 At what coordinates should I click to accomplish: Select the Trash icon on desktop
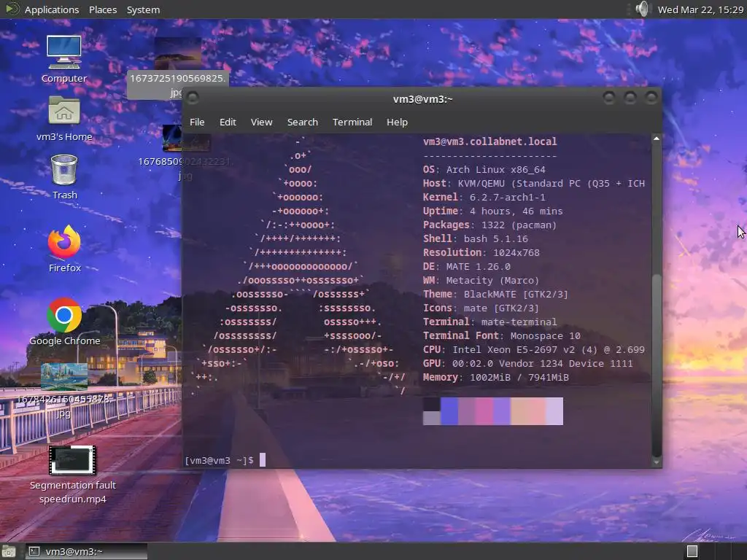64,176
